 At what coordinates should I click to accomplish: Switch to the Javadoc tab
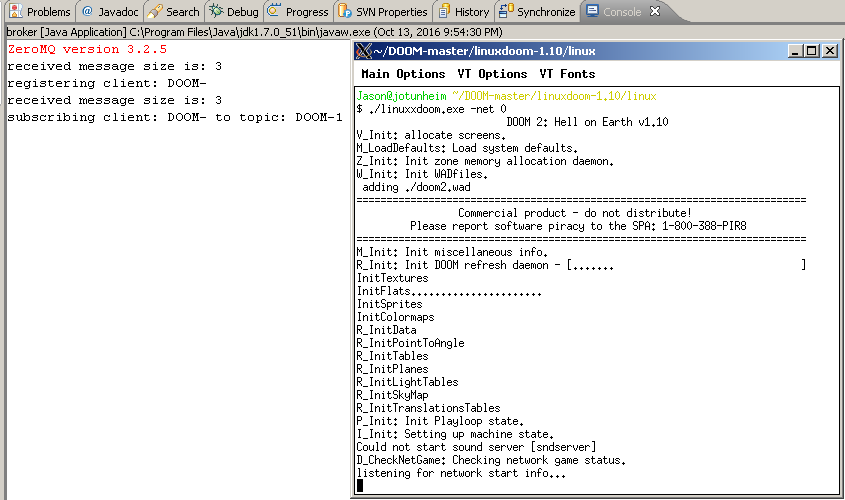pos(110,11)
